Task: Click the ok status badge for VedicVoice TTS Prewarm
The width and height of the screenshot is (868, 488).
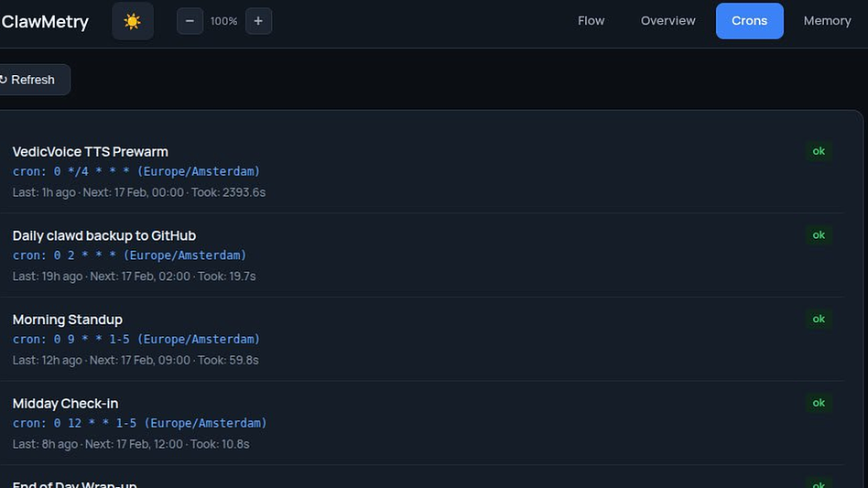Action: [819, 151]
